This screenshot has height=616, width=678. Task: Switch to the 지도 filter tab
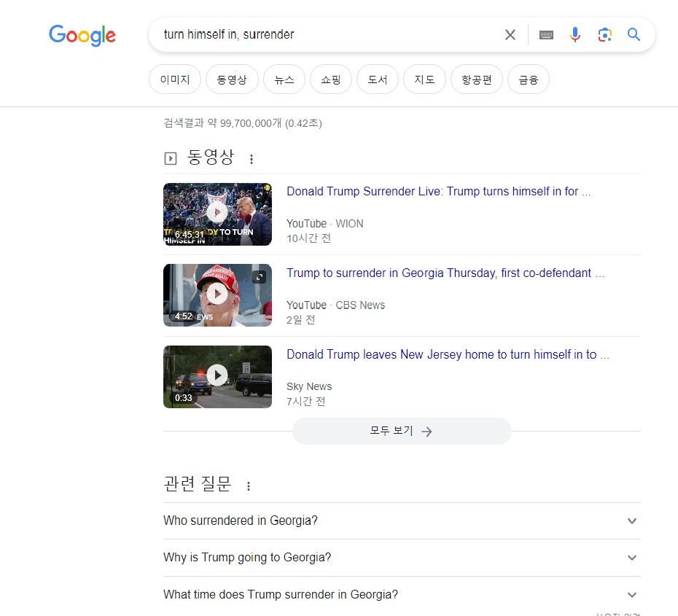[424, 79]
